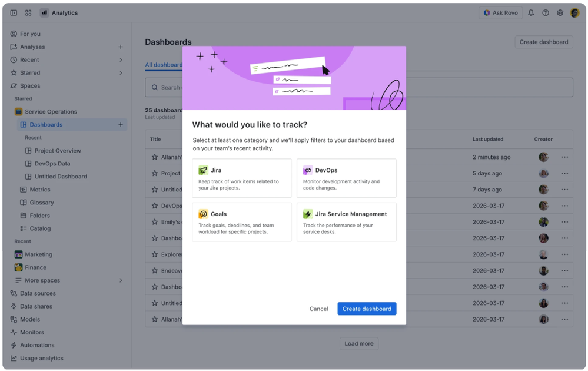
Task: Star the Endeavor dashboard row
Action: pyautogui.click(x=154, y=270)
